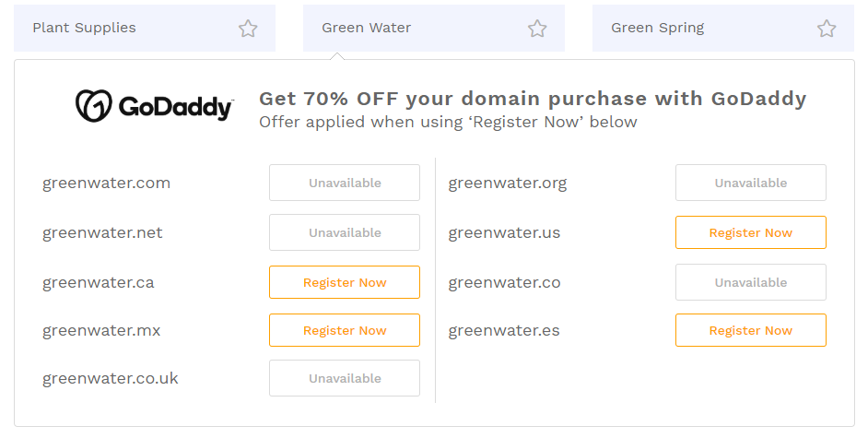Register greenwater.us domain now

point(751,232)
